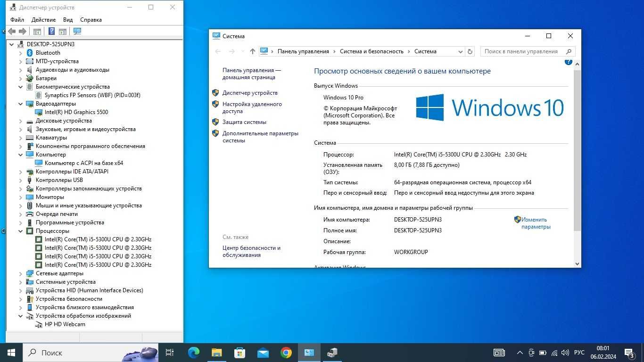Click the taskbar Поиск search box

click(x=91, y=353)
